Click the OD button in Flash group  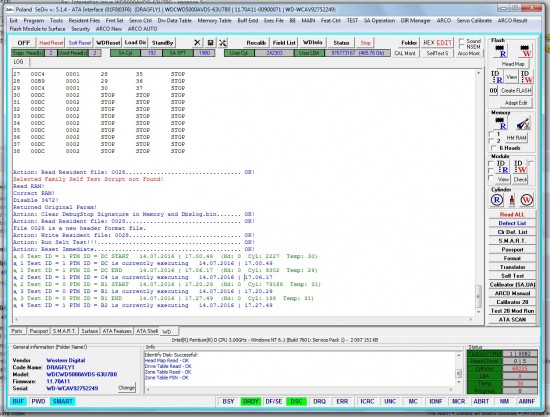click(494, 90)
